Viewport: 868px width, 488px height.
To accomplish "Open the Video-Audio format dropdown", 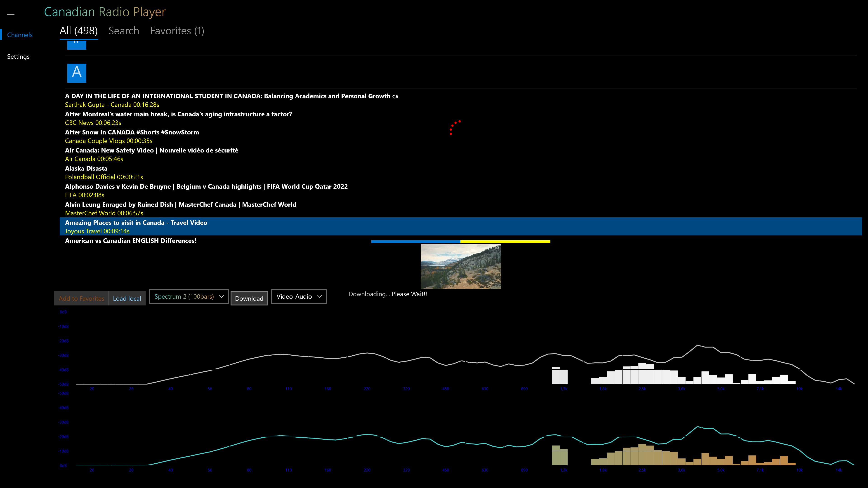I will pos(299,296).
